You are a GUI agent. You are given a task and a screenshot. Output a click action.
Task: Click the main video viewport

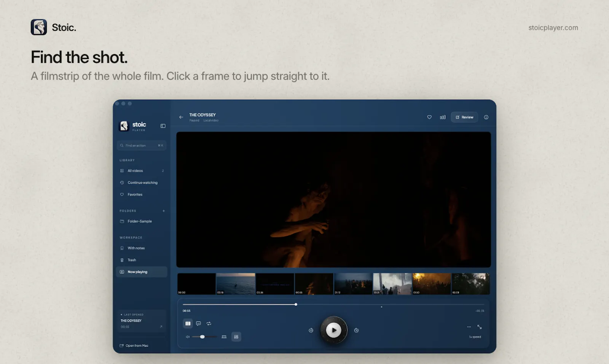pos(333,200)
